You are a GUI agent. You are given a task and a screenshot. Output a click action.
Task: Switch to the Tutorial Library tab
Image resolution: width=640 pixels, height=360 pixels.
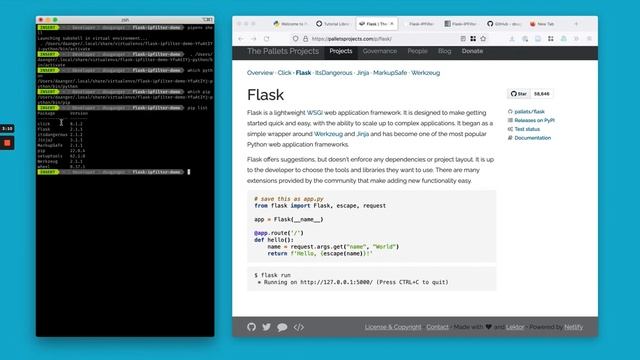333,24
